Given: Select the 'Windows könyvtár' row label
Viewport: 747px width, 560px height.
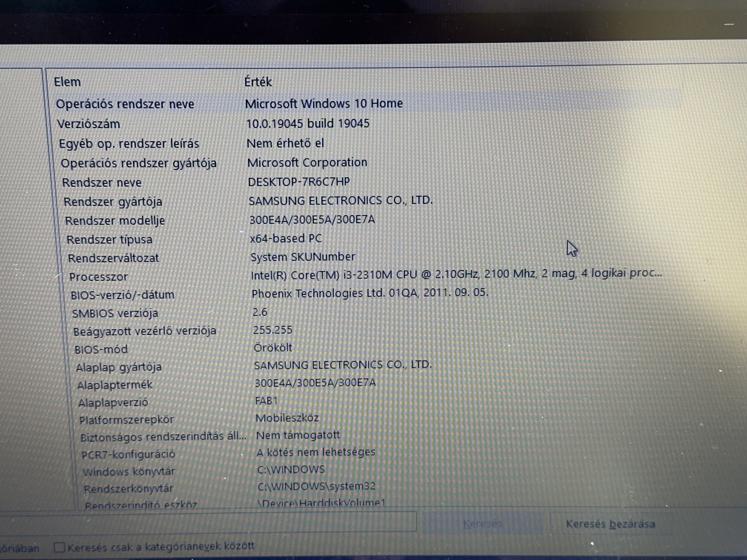Looking at the screenshot, I should click(129, 472).
